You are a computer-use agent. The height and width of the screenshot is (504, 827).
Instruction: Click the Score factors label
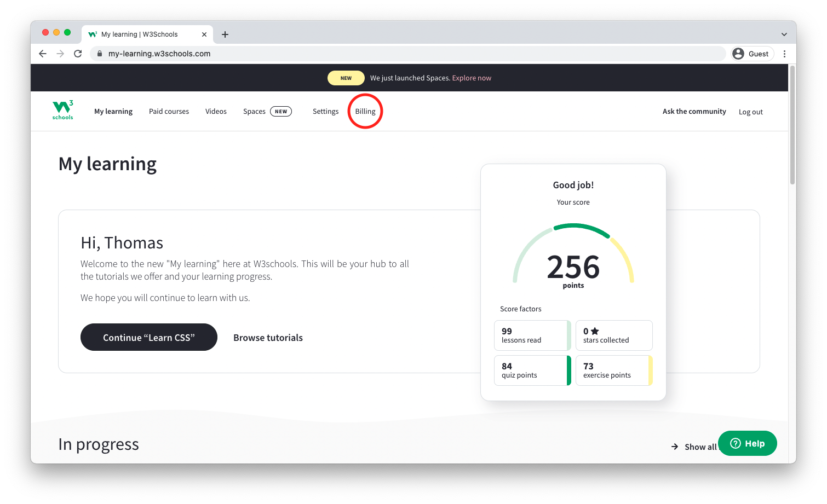tap(521, 309)
